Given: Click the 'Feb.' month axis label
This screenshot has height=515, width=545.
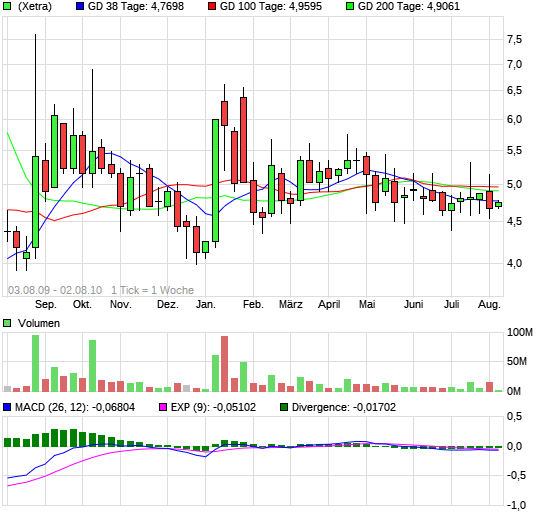Looking at the screenshot, I should tap(253, 305).
